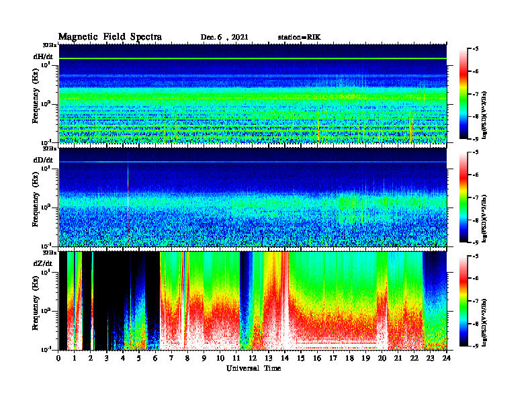532x411 pixels.
Task: Click the "Universal Time" axis title
Action: tap(253, 369)
